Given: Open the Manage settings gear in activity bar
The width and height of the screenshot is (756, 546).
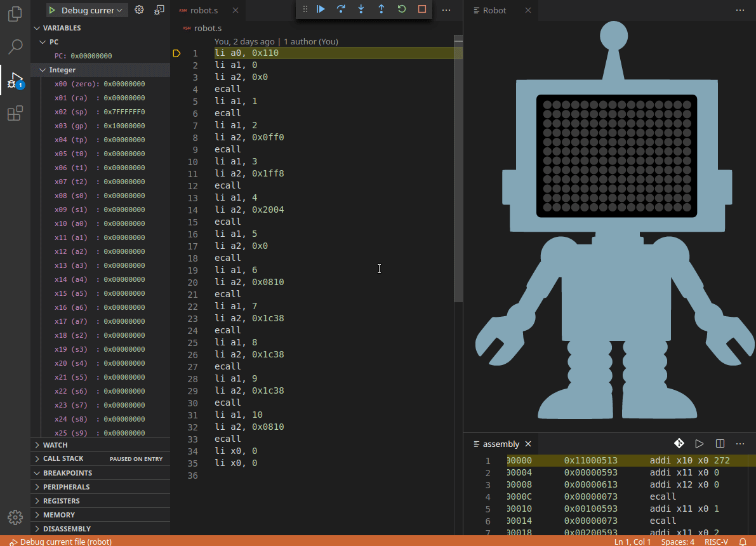Looking at the screenshot, I should pyautogui.click(x=15, y=517).
